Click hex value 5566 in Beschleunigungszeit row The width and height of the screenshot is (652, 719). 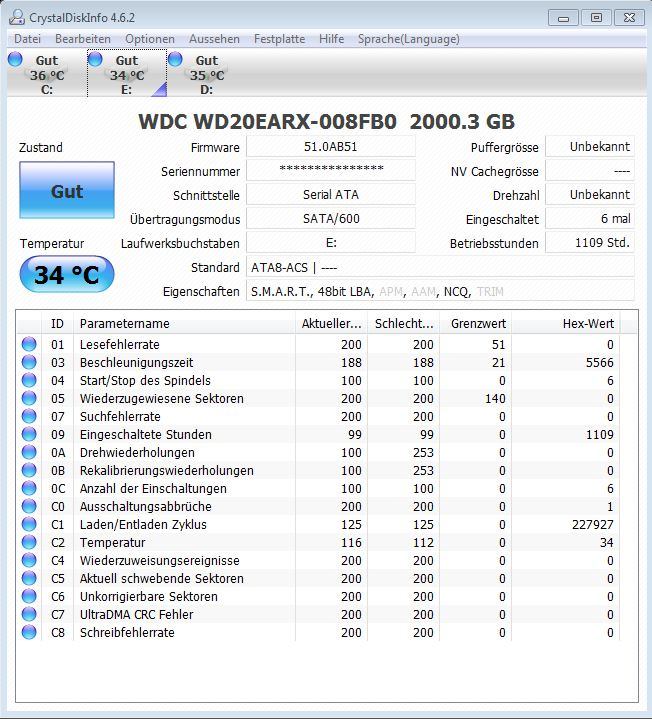600,363
